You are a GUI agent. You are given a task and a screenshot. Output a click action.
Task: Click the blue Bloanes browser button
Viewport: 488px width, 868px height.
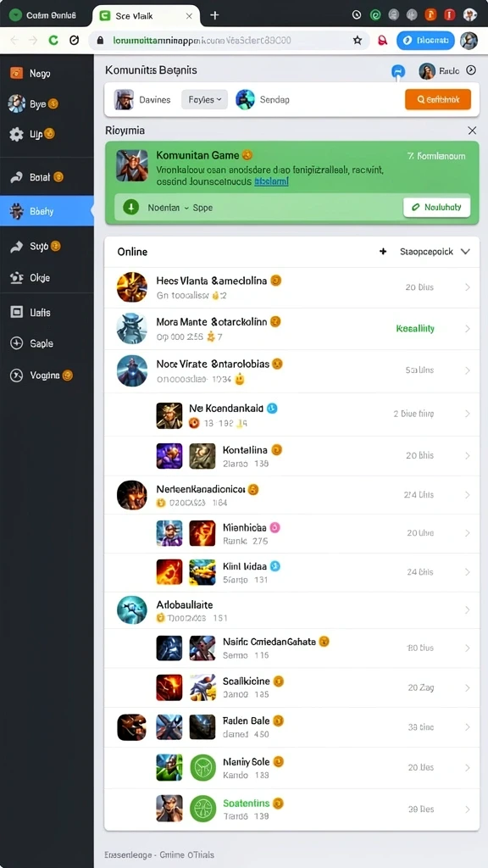(x=425, y=40)
